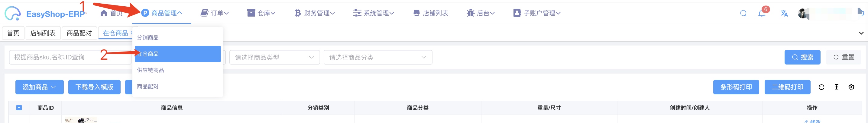Click the EasyShop-ERP logo
Image resolution: width=868 pixels, height=123 pixels.
point(45,14)
